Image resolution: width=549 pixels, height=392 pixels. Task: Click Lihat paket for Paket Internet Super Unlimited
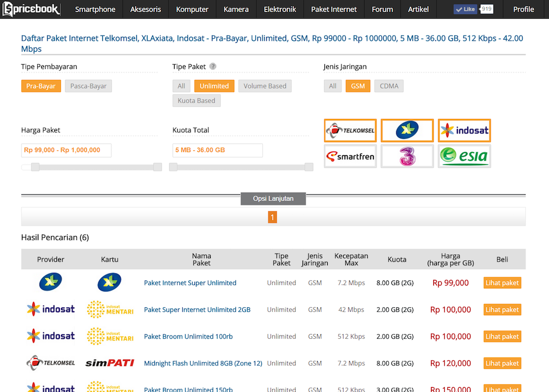502,283
